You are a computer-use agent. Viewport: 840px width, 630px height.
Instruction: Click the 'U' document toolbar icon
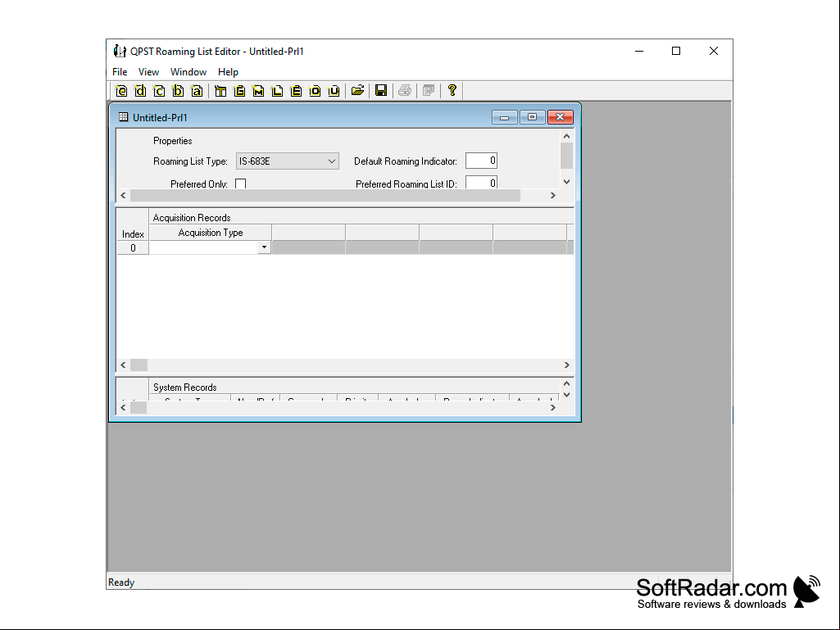pos(334,91)
